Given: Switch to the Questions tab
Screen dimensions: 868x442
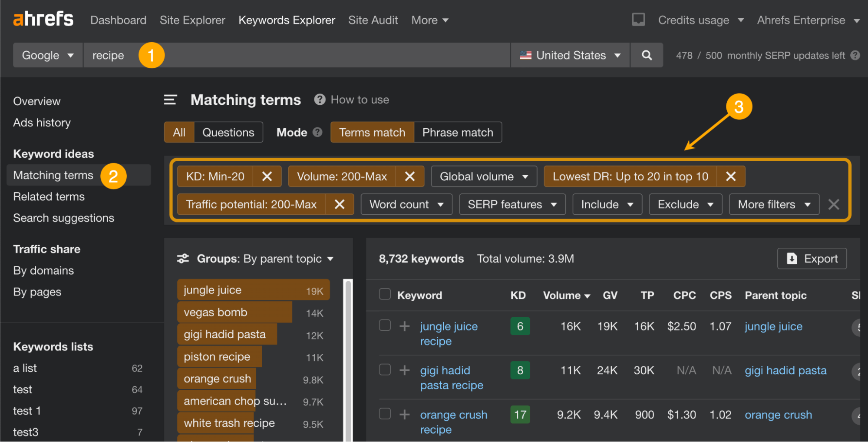Looking at the screenshot, I should [x=228, y=132].
